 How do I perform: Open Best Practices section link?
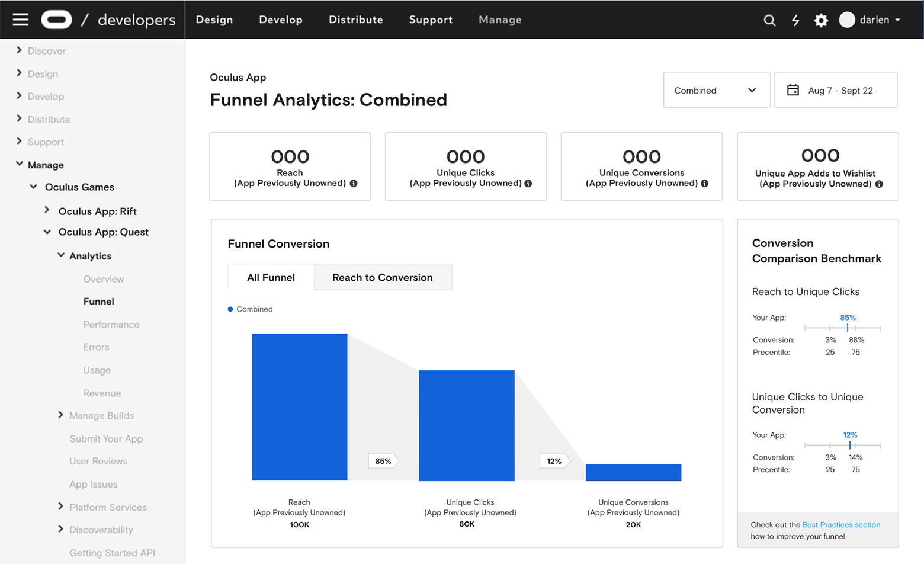(841, 525)
